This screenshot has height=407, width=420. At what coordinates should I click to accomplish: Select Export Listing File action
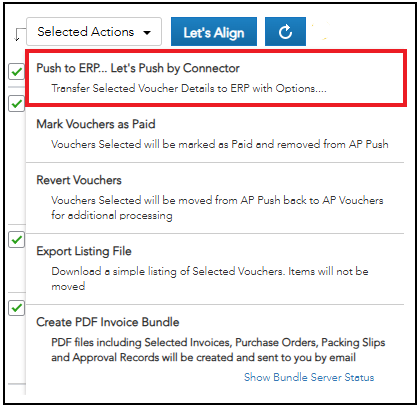point(215,269)
